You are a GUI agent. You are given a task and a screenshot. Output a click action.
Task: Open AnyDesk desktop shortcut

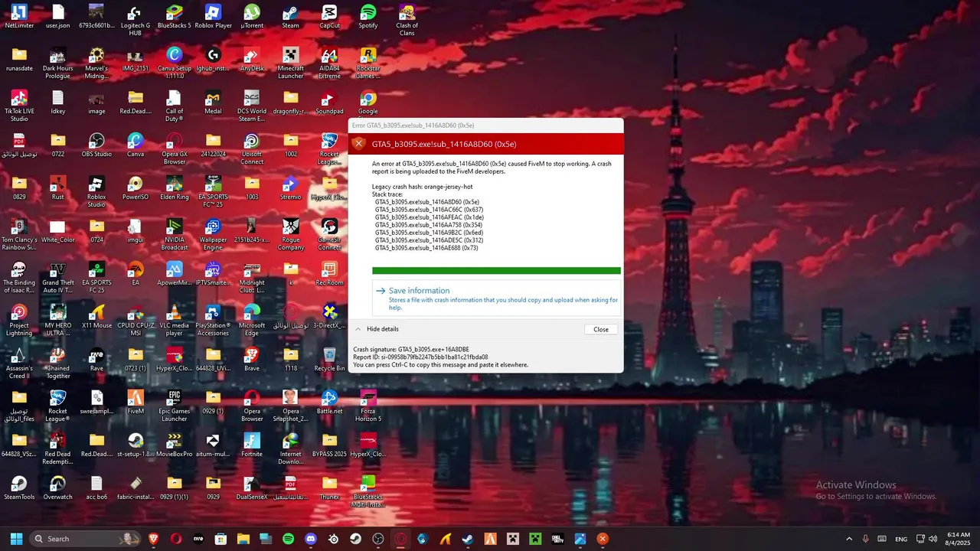252,59
